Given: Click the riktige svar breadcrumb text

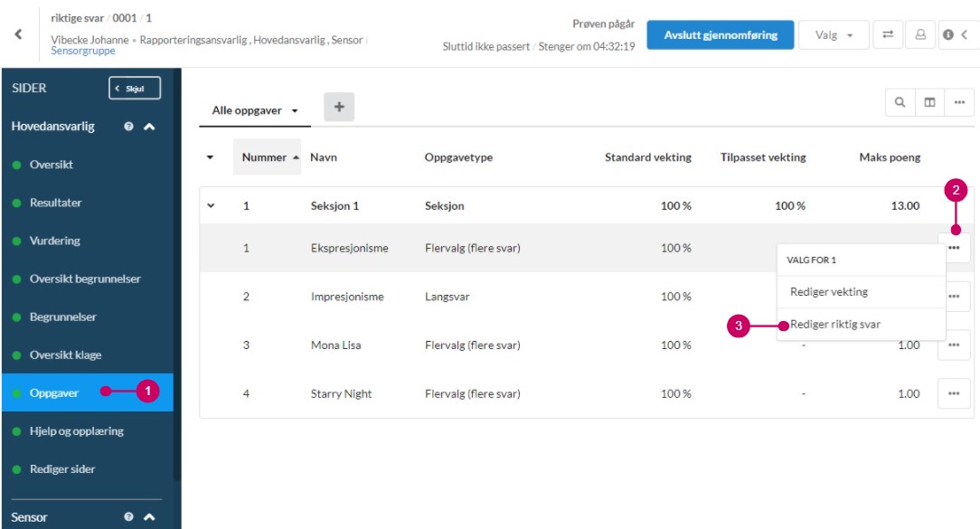Looking at the screenshot, I should click(x=77, y=18).
